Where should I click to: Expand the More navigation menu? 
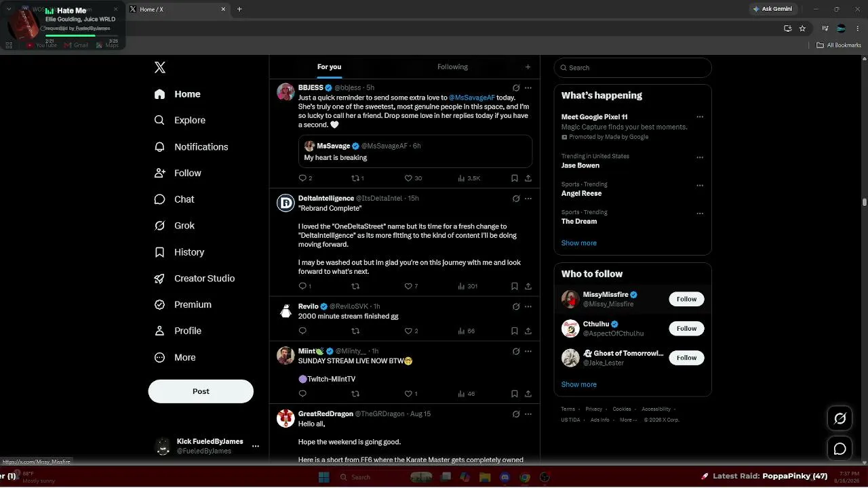click(175, 357)
